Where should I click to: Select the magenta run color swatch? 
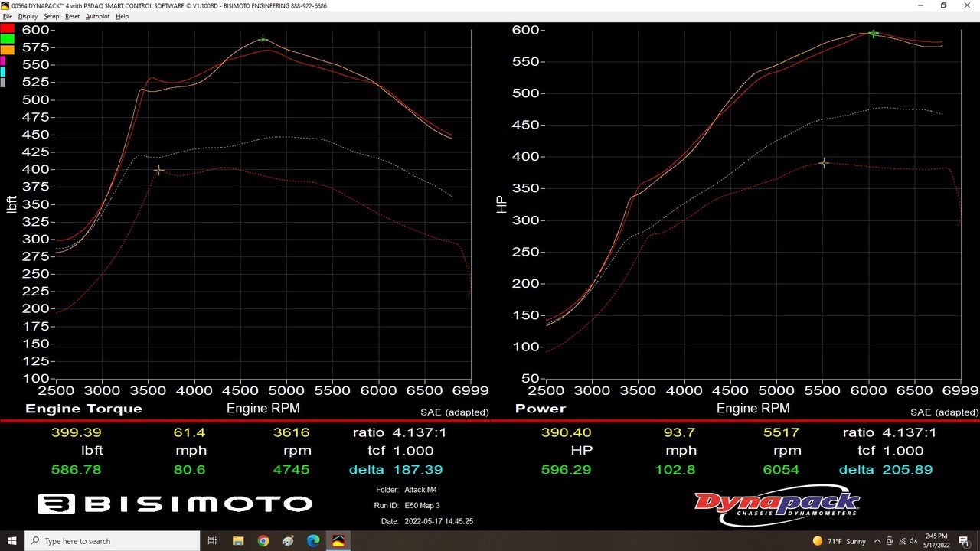(2, 61)
